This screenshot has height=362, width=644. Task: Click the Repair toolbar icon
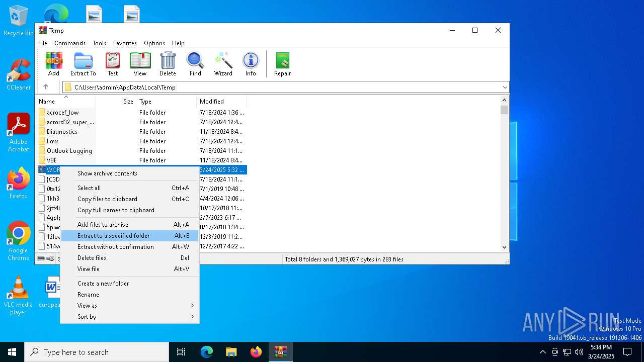pos(282,64)
